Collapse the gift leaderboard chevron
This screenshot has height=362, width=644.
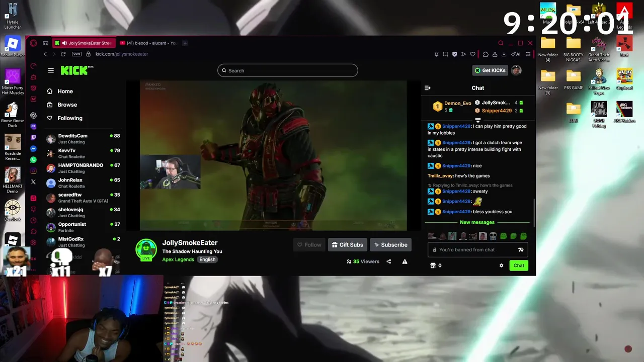coord(478,120)
